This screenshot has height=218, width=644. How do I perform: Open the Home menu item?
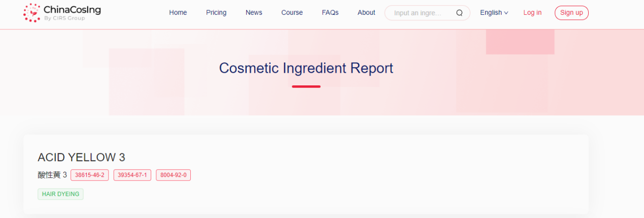pos(178,13)
